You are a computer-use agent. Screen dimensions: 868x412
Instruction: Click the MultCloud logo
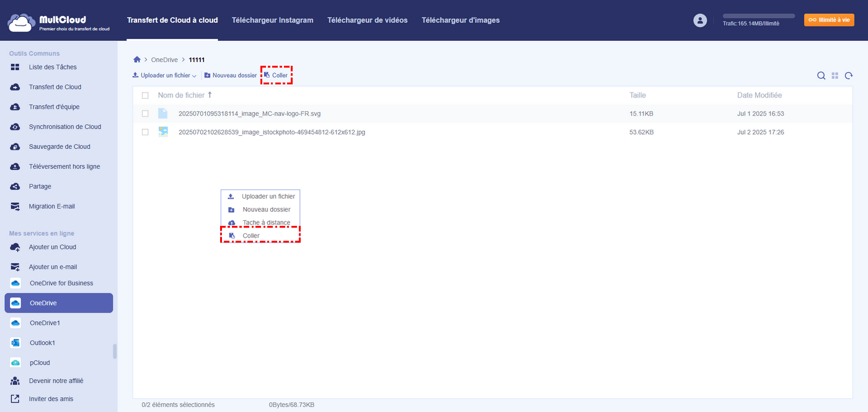[x=59, y=23]
